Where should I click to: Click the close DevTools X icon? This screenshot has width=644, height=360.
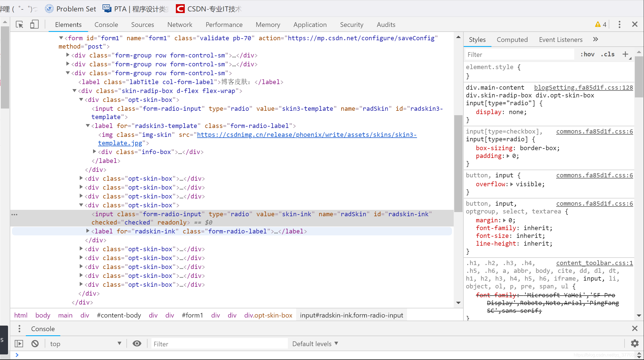click(635, 24)
